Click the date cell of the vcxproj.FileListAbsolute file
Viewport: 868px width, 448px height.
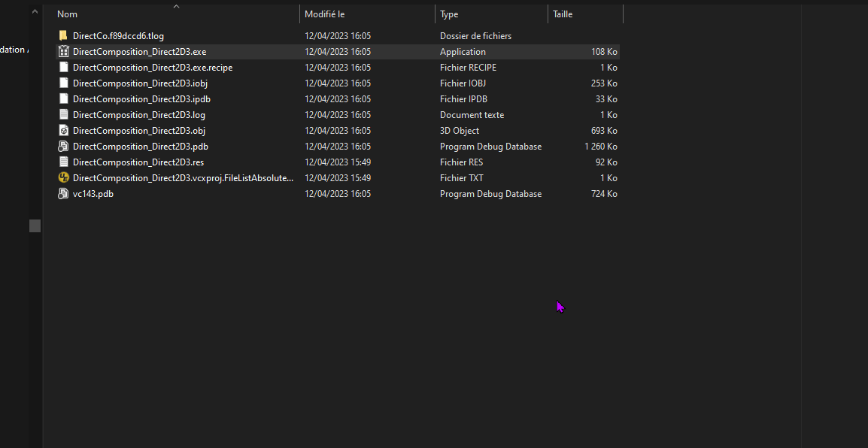(338, 178)
